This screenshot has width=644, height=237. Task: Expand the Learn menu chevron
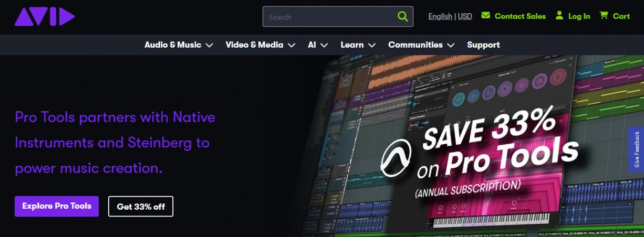click(372, 45)
